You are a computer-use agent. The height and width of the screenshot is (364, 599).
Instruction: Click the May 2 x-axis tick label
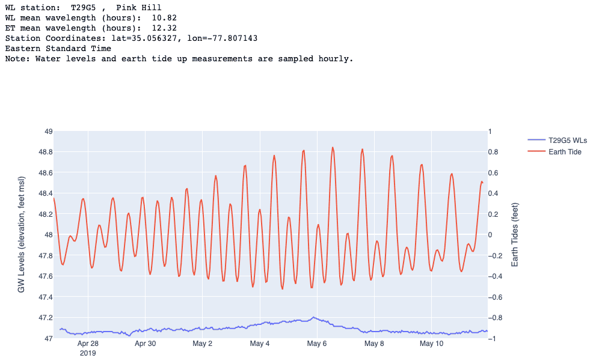[202, 344]
